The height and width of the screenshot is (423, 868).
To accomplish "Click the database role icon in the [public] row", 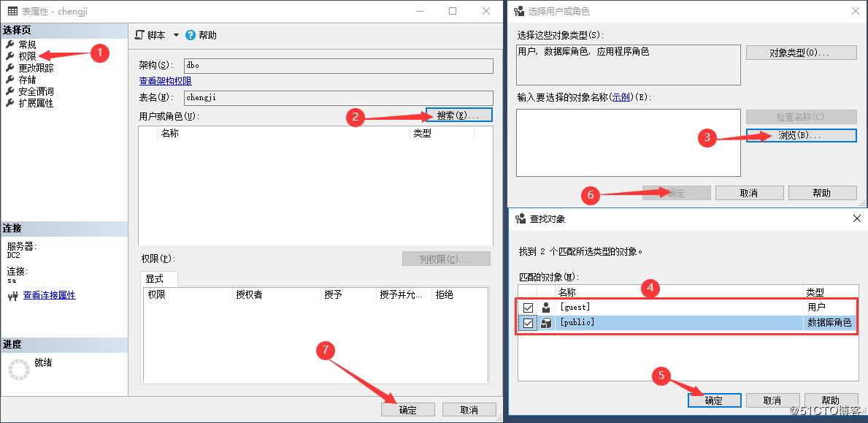I will [546, 323].
